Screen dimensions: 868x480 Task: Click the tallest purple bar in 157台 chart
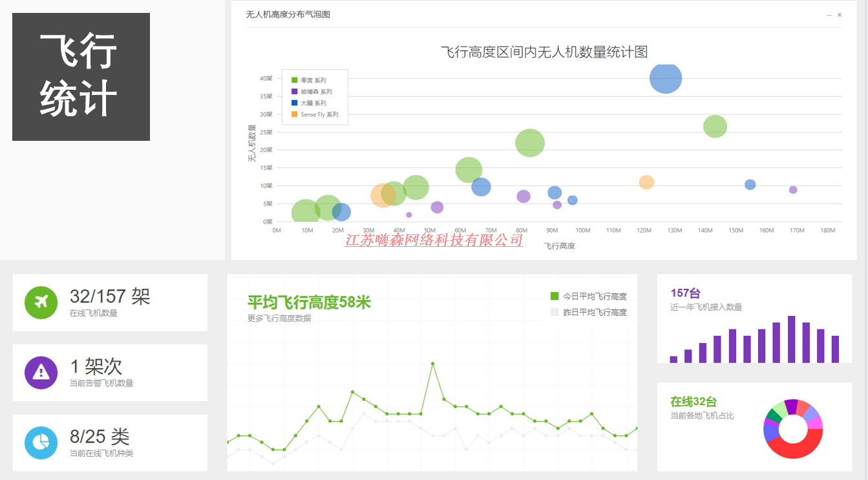tap(791, 339)
